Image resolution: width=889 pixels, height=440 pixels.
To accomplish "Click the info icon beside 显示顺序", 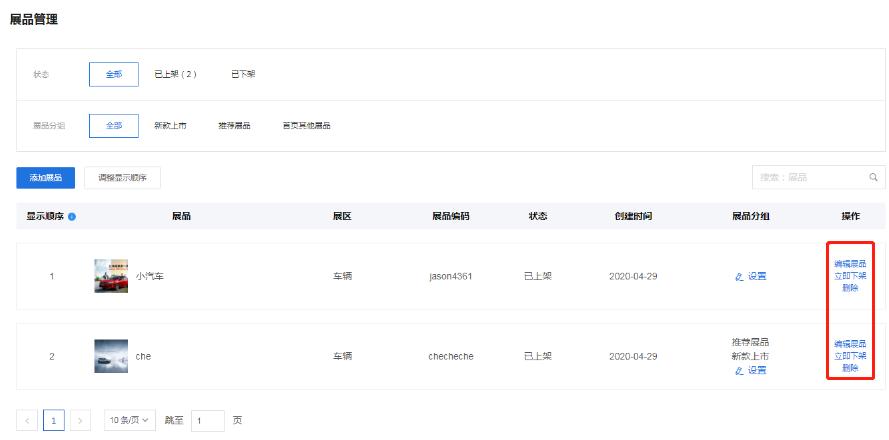I will click(72, 217).
